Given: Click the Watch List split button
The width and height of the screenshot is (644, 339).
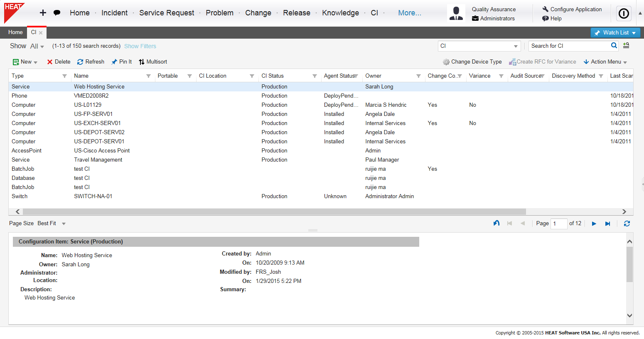Looking at the screenshot, I should pos(615,32).
